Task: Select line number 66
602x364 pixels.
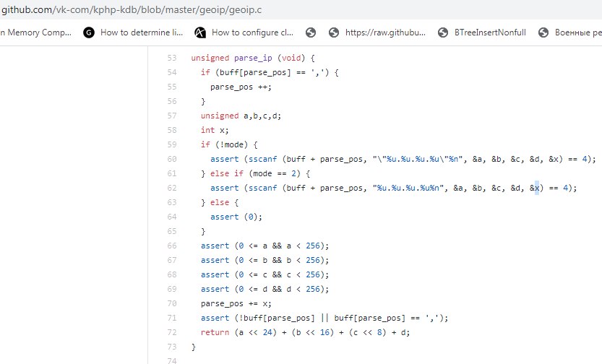Action: (172, 246)
